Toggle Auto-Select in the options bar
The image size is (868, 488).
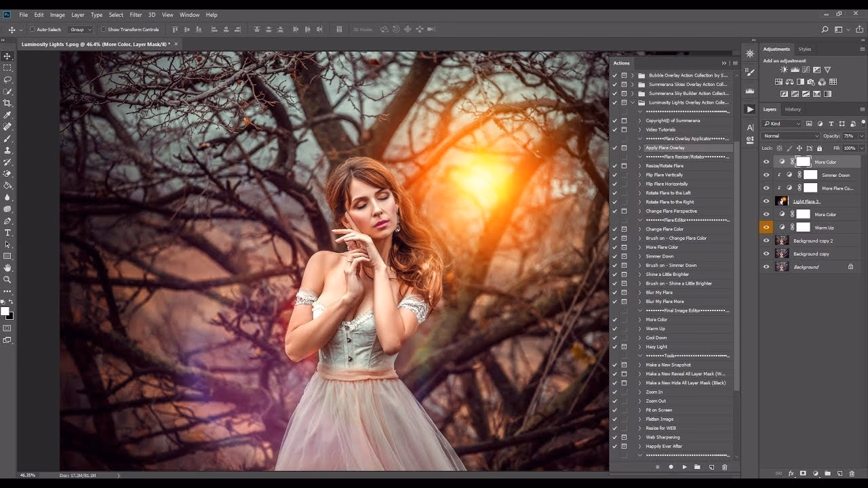[31, 29]
